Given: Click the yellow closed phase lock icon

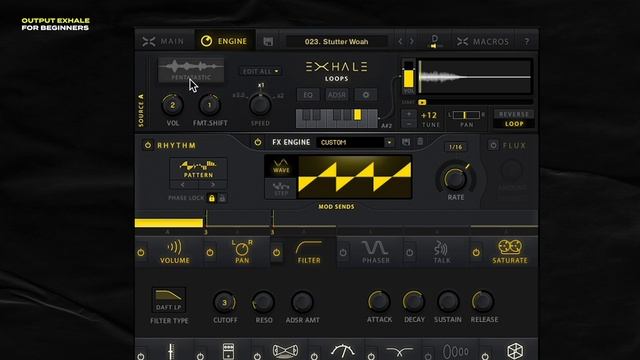Looking at the screenshot, I should click(211, 198).
